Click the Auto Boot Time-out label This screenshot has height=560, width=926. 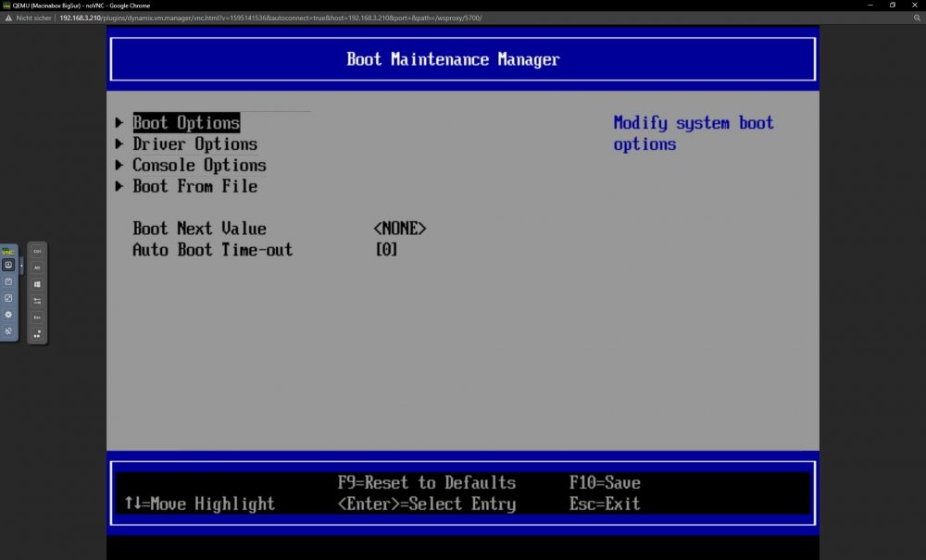(x=213, y=250)
